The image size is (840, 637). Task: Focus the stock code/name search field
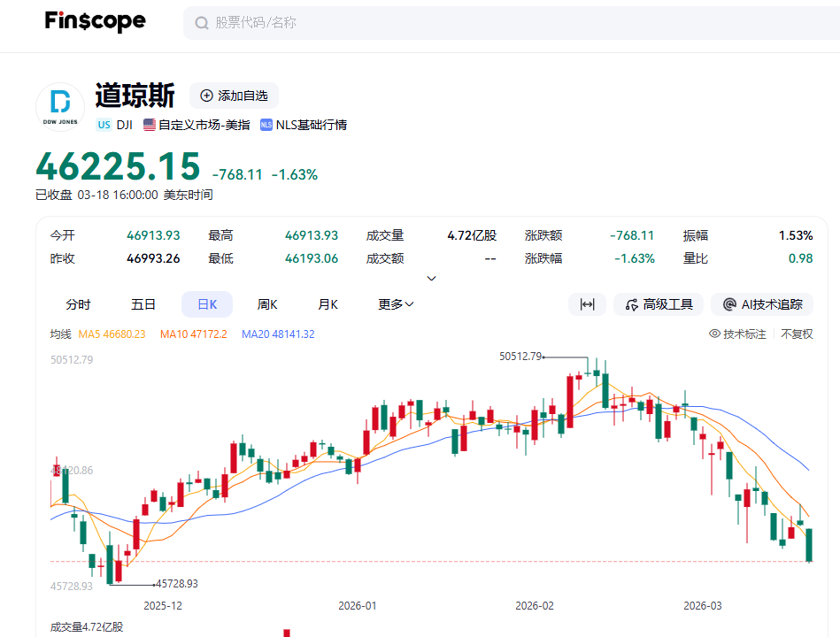click(x=512, y=23)
